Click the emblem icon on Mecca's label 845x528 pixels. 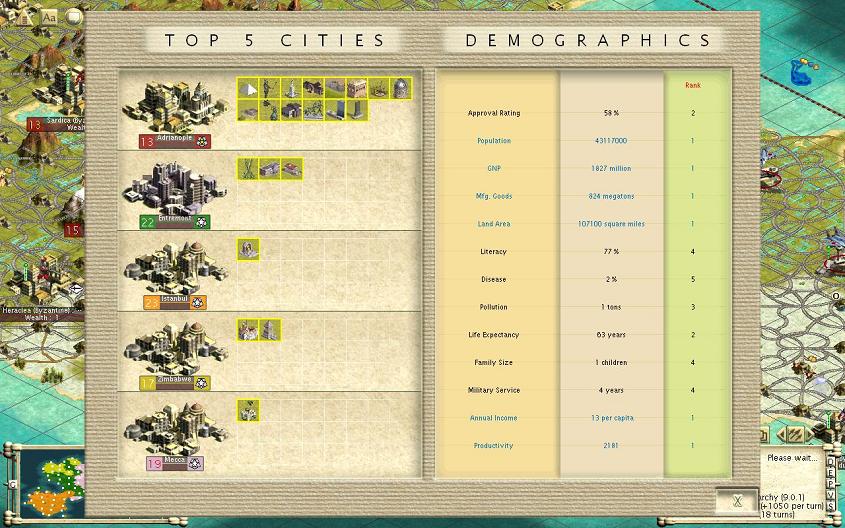coord(195,463)
